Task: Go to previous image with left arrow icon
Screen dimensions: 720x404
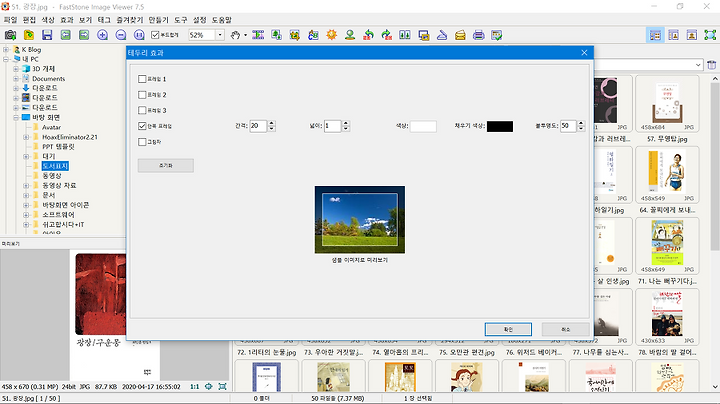Action: (x=66, y=35)
